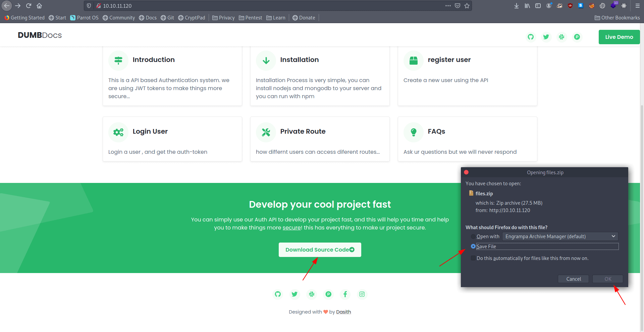Screen dimensions: 644x332
Task: Open the Learn bookmarks folder
Action: click(x=276, y=18)
